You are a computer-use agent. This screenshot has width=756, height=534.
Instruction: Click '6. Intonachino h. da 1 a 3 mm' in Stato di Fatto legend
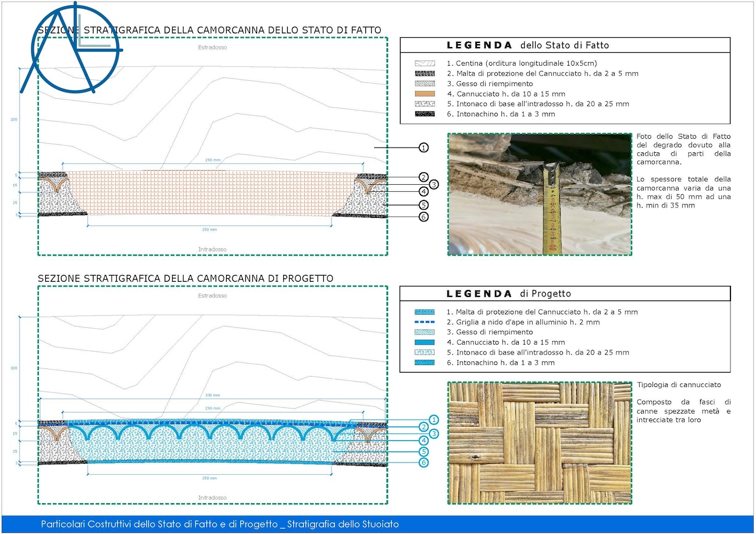(501, 114)
